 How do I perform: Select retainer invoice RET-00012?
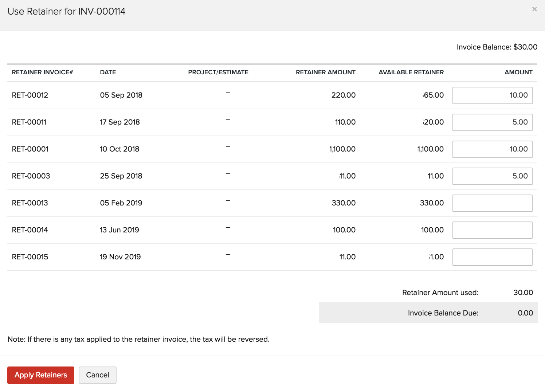point(30,95)
